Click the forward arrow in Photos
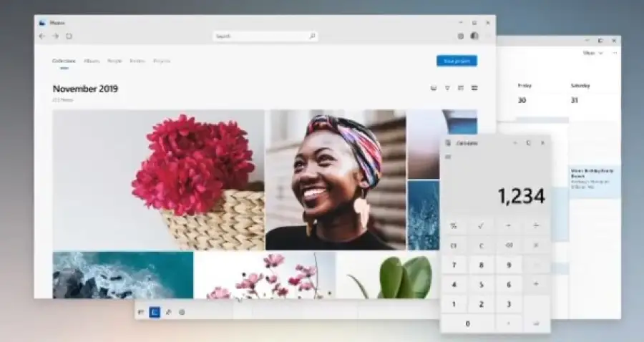The image size is (644, 342). pyautogui.click(x=55, y=36)
